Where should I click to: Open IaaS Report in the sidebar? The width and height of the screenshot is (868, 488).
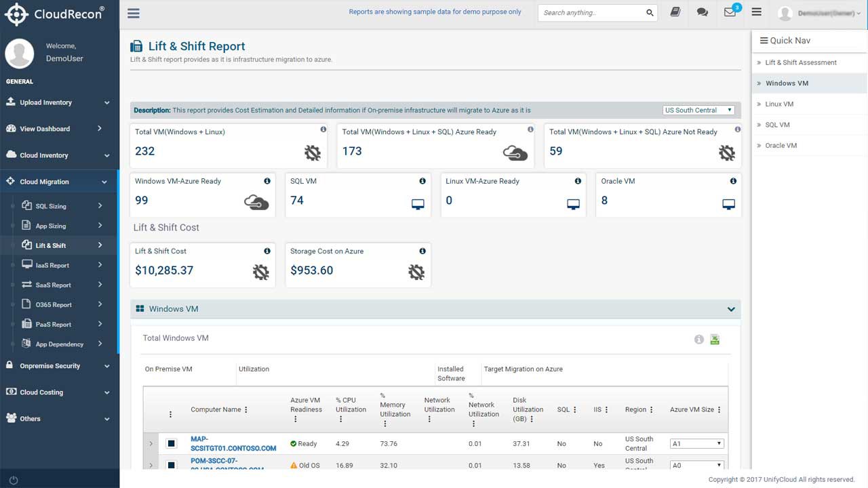pos(52,265)
